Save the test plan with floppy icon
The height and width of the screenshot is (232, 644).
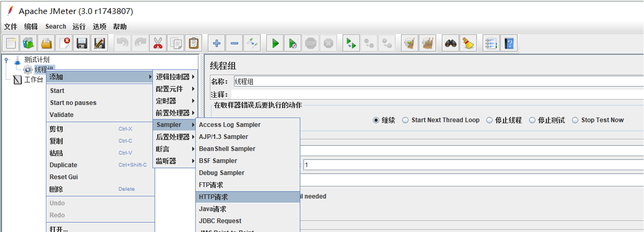click(x=82, y=44)
